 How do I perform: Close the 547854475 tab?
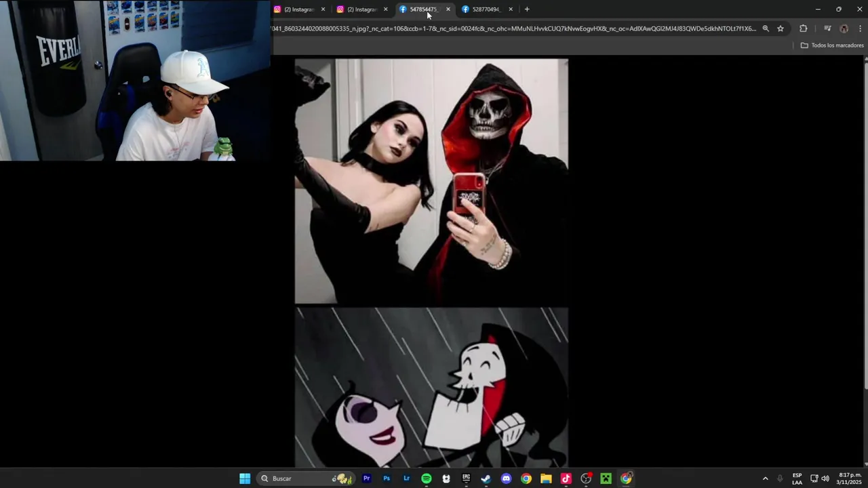[448, 9]
